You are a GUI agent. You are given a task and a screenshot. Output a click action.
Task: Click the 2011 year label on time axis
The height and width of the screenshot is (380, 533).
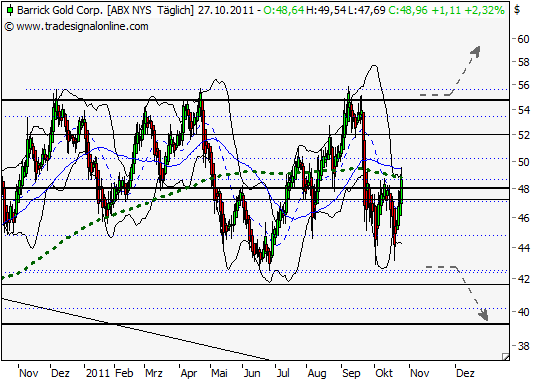[98, 373]
